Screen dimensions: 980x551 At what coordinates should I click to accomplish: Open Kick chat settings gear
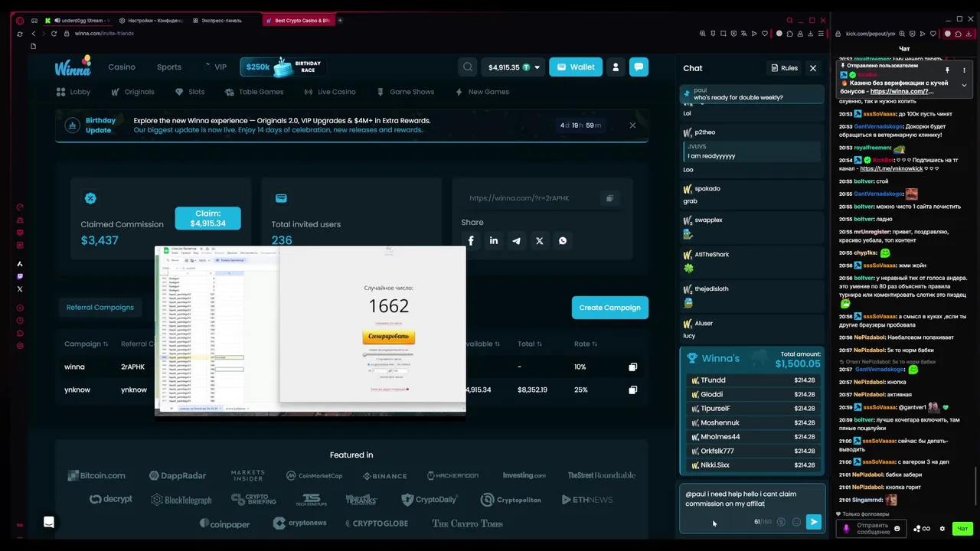tap(942, 529)
